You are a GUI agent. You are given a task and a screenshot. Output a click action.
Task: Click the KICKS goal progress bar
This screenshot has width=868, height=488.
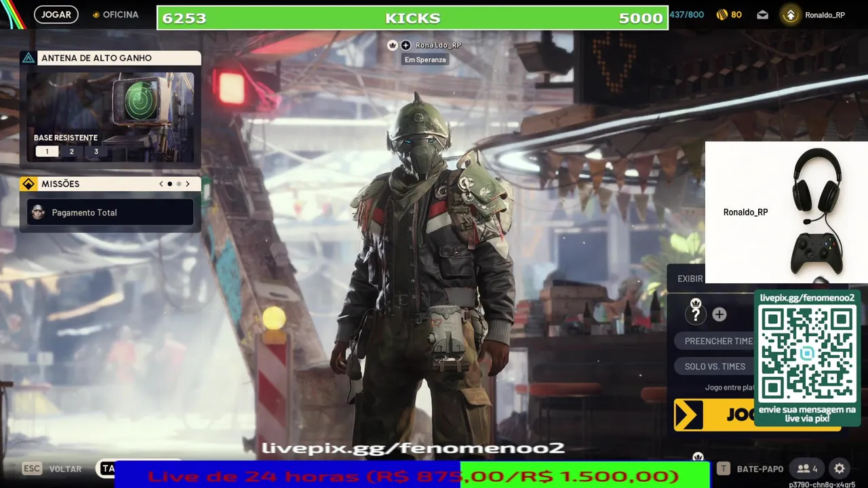[x=412, y=18]
